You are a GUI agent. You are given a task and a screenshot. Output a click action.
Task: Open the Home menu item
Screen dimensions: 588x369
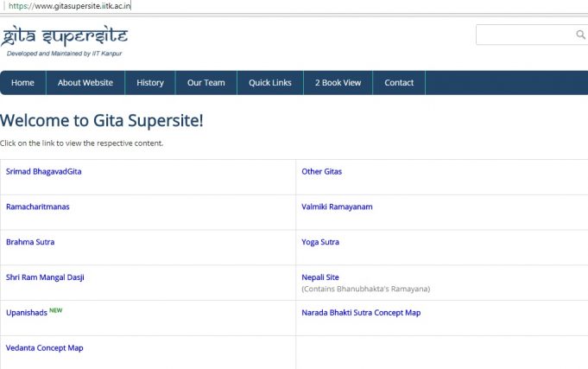[x=23, y=83]
